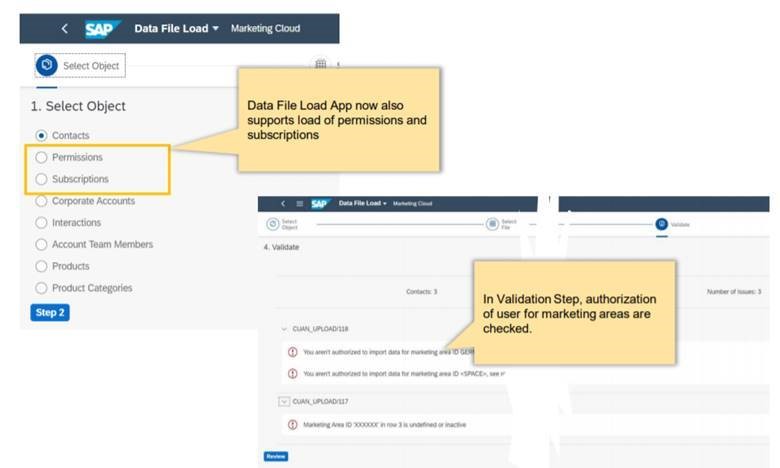This screenshot has width=780, height=468.
Task: Click the message about marketing area ID <SPACE>
Action: click(404, 374)
